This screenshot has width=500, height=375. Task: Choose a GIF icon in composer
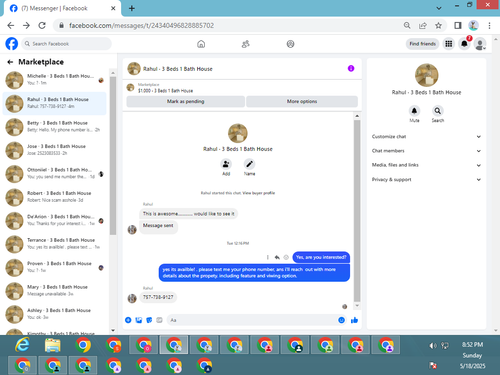coord(159,320)
